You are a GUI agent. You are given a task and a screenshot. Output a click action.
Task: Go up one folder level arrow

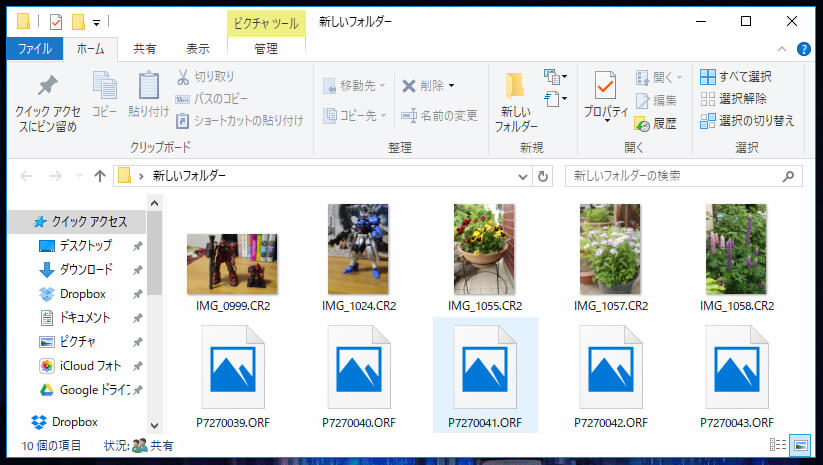[x=100, y=176]
